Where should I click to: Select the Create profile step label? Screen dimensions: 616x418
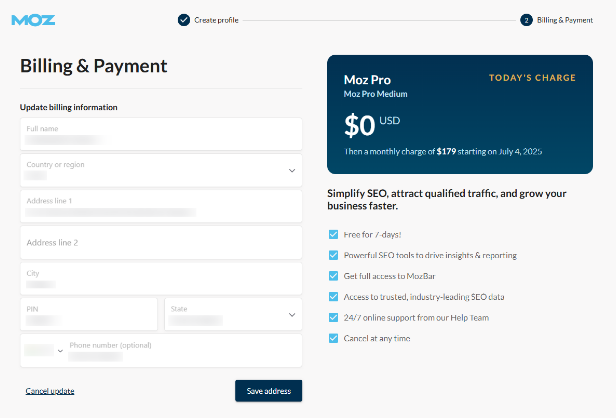point(216,20)
